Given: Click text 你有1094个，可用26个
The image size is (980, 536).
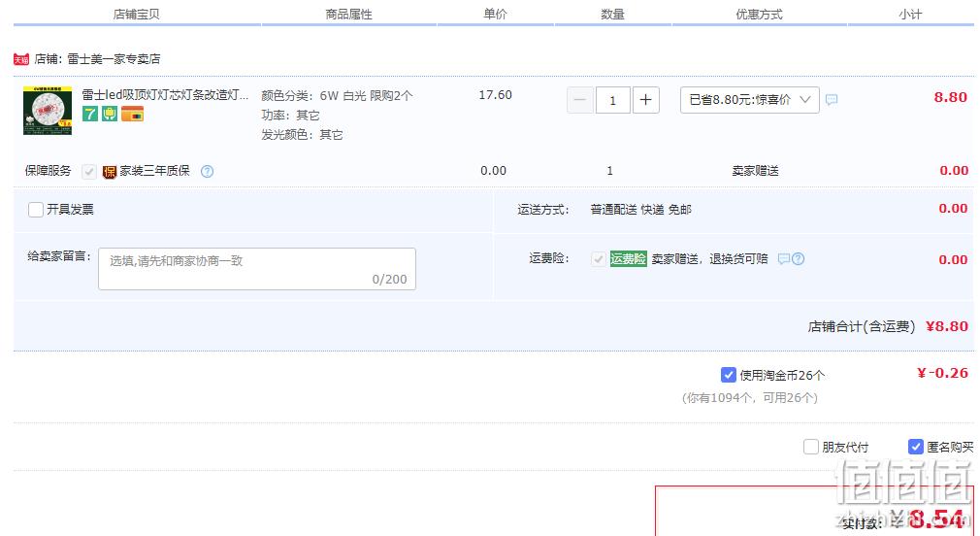Looking at the screenshot, I should point(749,398).
